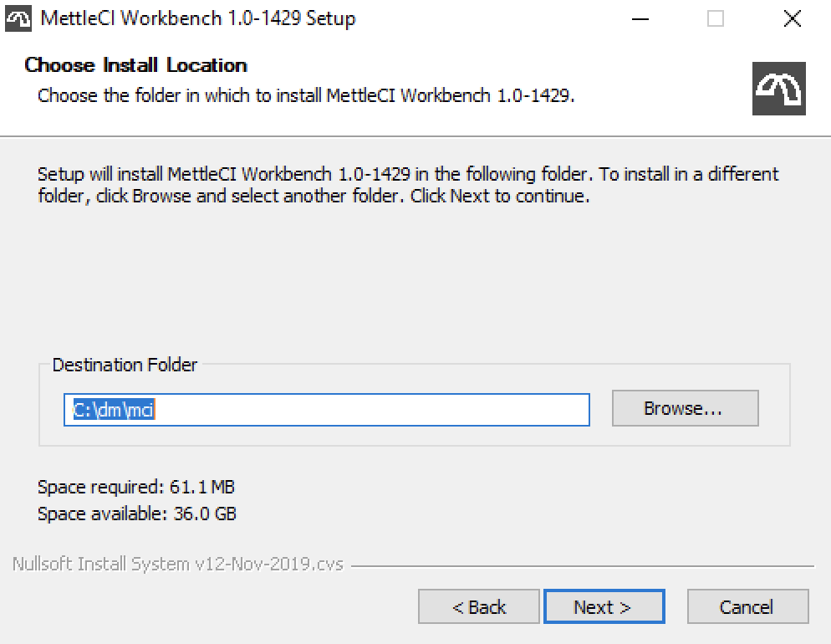Select the MettleCI gauge emblem at top right
The height and width of the screenshot is (644, 831).
[x=780, y=89]
